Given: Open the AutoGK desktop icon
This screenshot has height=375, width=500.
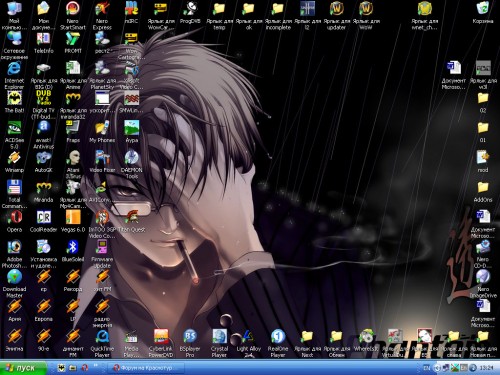Looking at the screenshot, I should point(43,158).
